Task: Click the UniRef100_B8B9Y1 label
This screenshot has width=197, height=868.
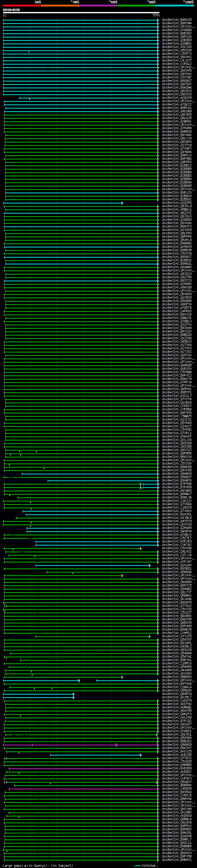Action: click(177, 860)
